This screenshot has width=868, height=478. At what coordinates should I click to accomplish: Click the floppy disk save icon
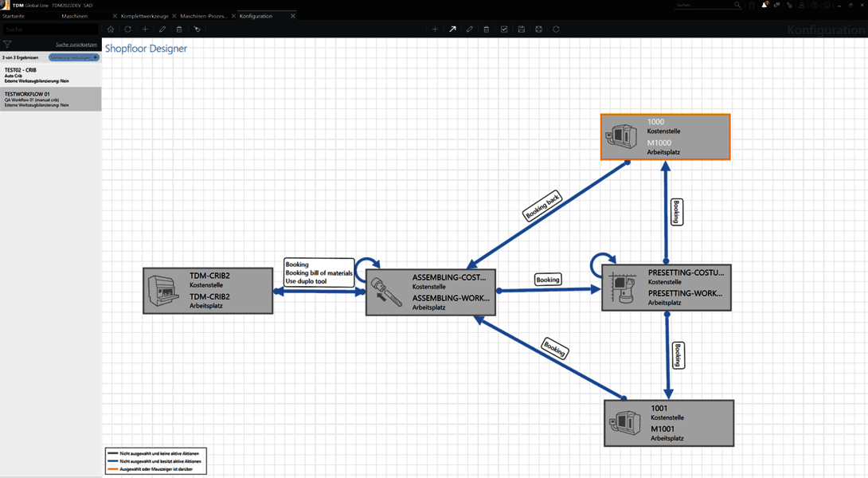pos(522,29)
